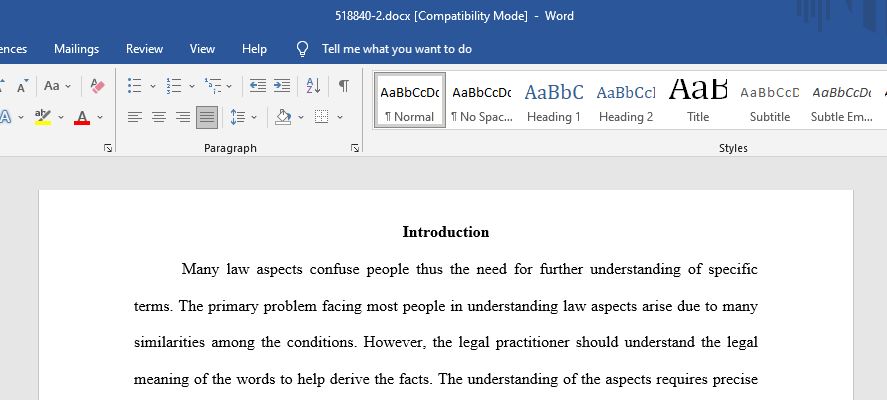The width and height of the screenshot is (887, 400).
Task: Open the Numbering dropdown arrow
Action: [192, 87]
